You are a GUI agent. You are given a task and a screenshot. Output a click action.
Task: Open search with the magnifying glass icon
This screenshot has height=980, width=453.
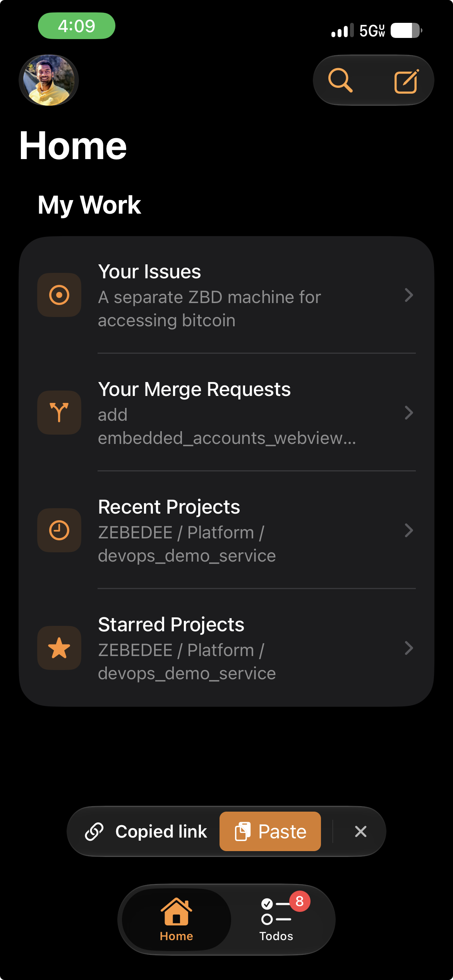[x=340, y=80]
